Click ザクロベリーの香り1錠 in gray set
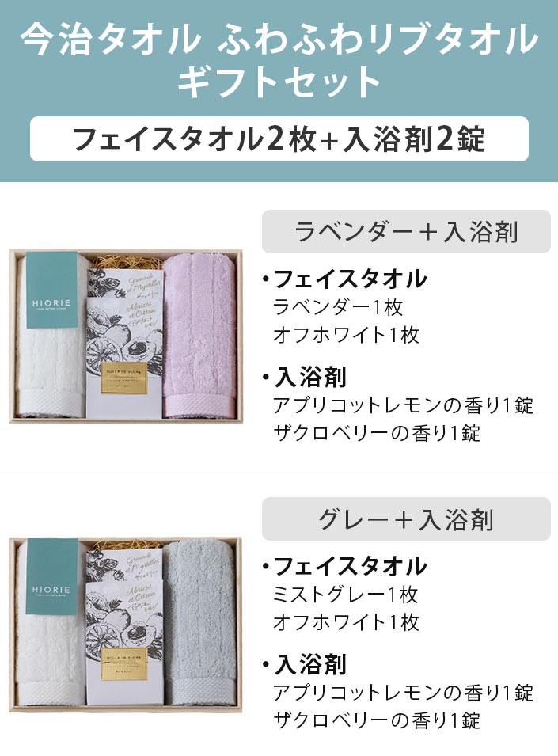Screen dimensions: 558x756 pyautogui.click(x=377, y=720)
